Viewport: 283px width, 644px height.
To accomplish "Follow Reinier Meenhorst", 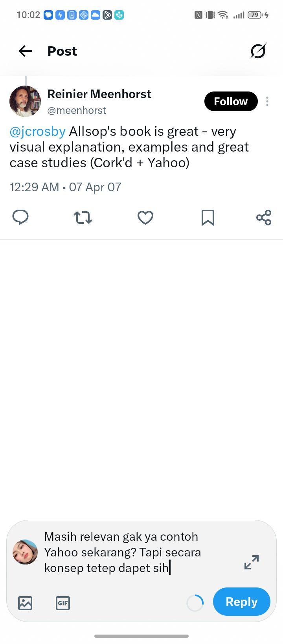I will pos(231,101).
